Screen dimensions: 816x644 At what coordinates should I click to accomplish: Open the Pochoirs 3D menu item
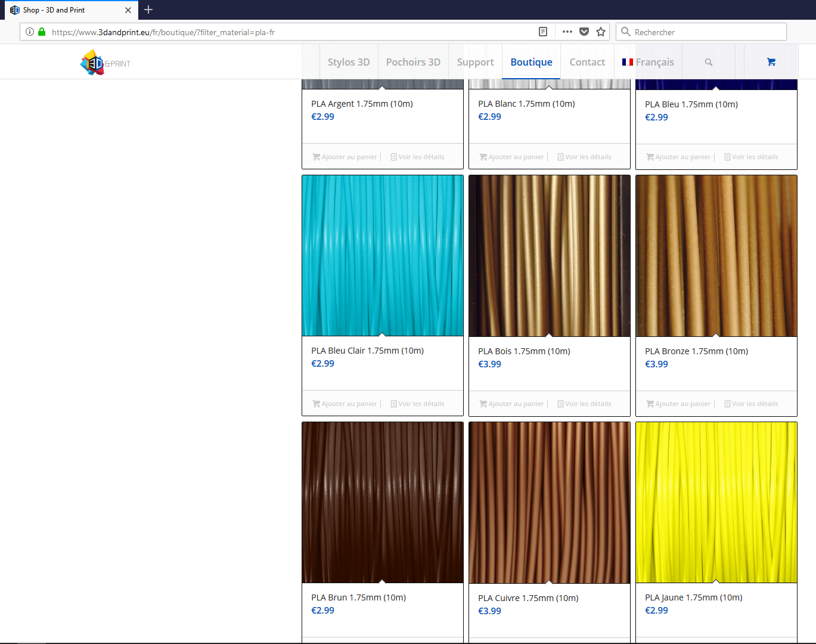pos(413,62)
